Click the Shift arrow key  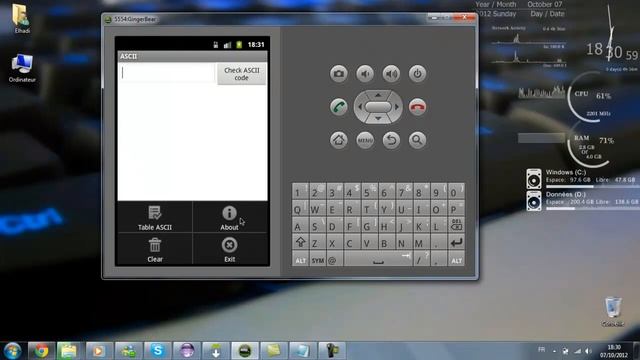click(300, 243)
